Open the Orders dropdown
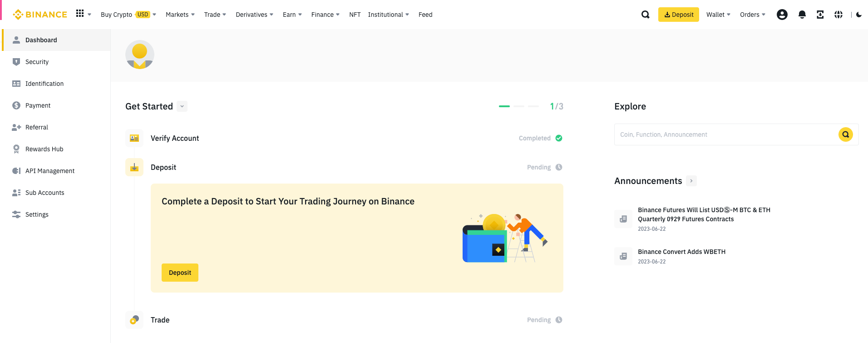Screen dimensions: 868x343 click(752, 15)
